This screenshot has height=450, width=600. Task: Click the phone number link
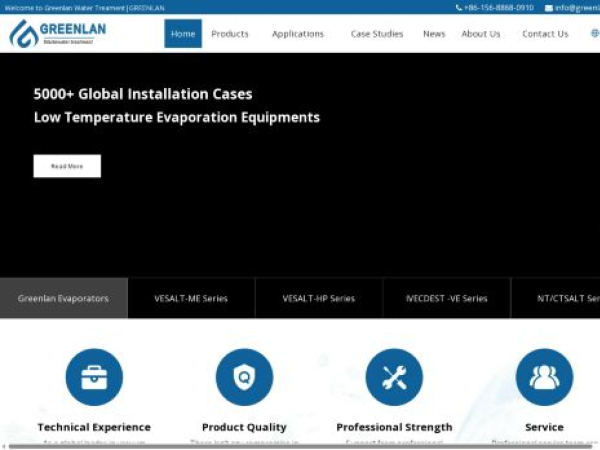(x=499, y=8)
